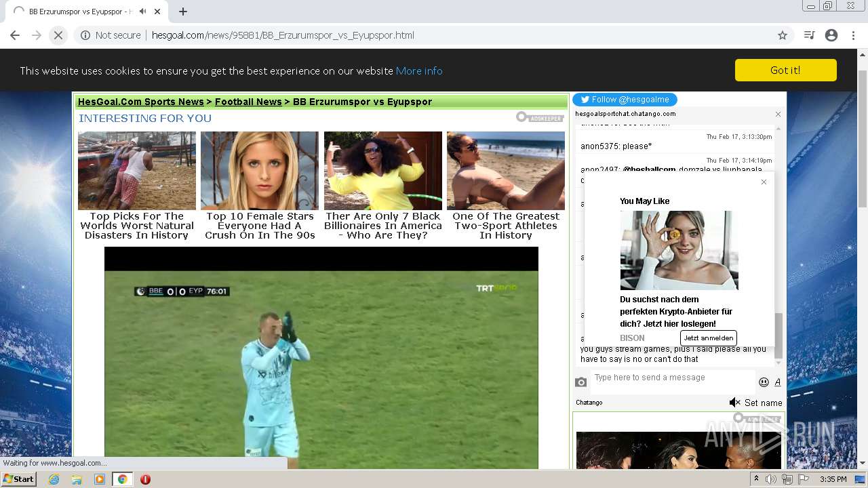This screenshot has height=488, width=868.
Task: Mute the tab audio speaker icon
Action: [x=142, y=12]
